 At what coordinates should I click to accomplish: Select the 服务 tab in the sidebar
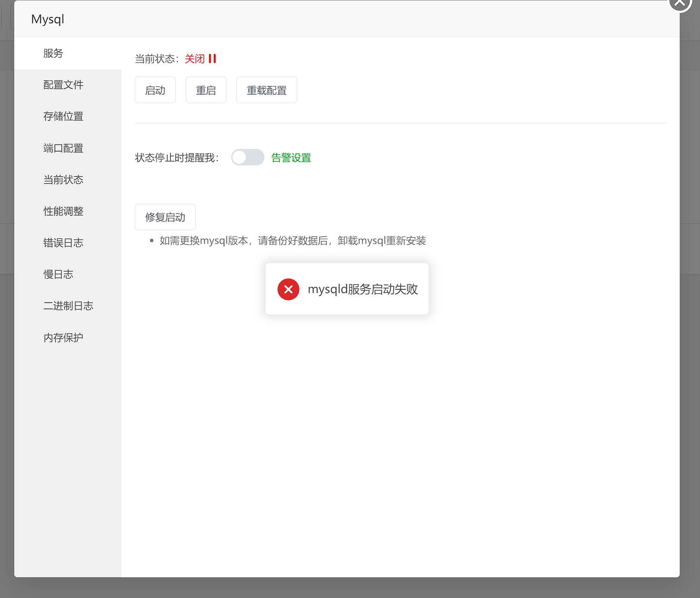point(68,53)
